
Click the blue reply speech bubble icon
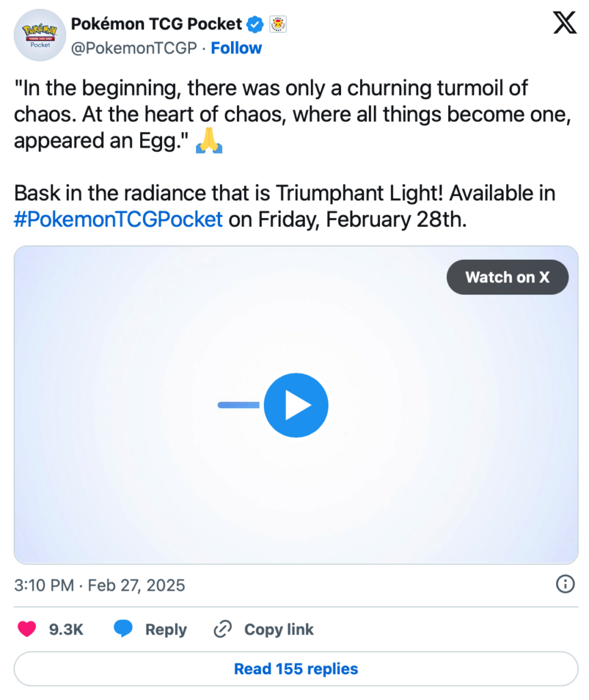[123, 630]
